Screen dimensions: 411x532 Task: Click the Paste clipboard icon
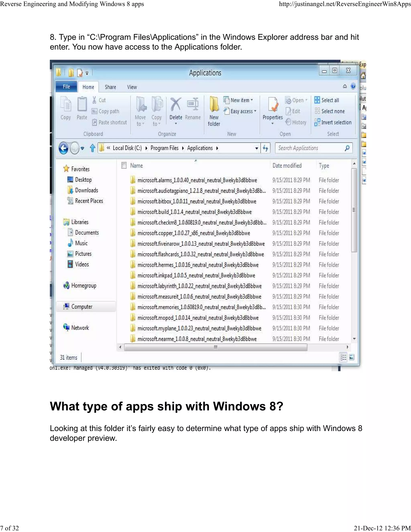pyautogui.click(x=82, y=104)
